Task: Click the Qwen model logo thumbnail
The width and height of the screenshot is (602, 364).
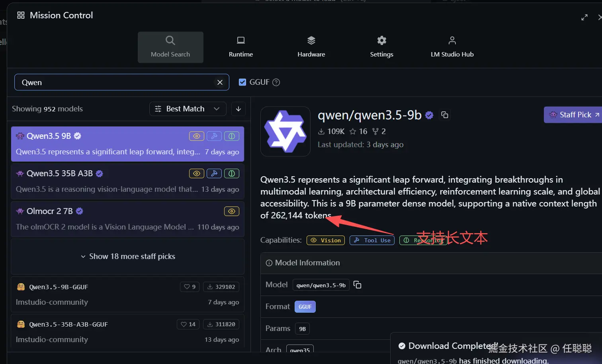Action: tap(285, 131)
